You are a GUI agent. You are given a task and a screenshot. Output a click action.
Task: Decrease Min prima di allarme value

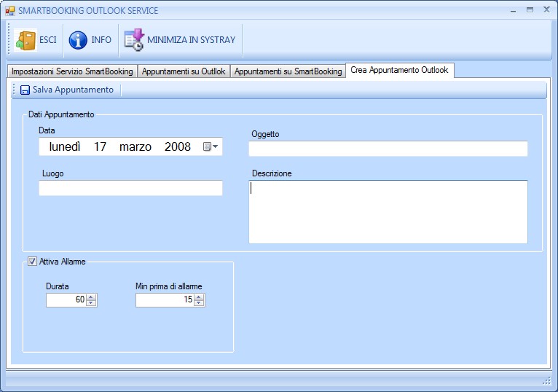199,303
